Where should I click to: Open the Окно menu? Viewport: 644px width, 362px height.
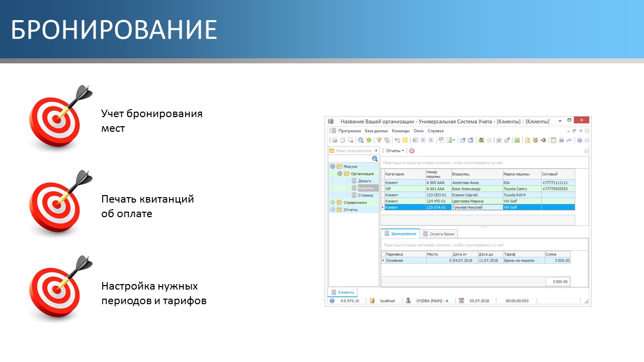coord(419,131)
